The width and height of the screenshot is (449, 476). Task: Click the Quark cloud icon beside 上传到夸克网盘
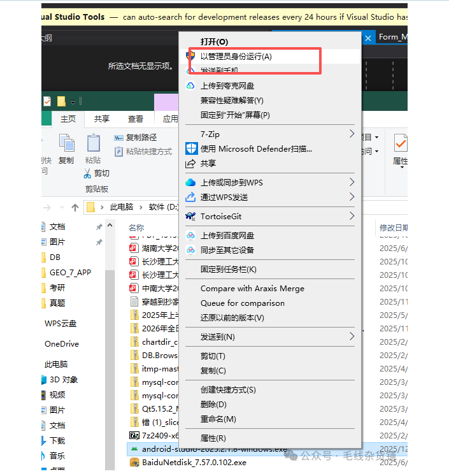(x=190, y=85)
